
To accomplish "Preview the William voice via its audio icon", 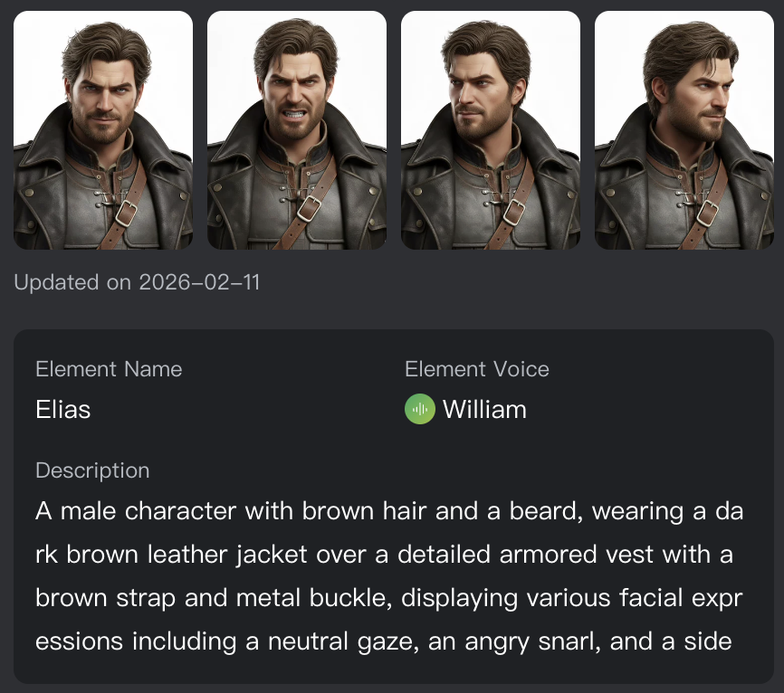I will click(x=417, y=409).
